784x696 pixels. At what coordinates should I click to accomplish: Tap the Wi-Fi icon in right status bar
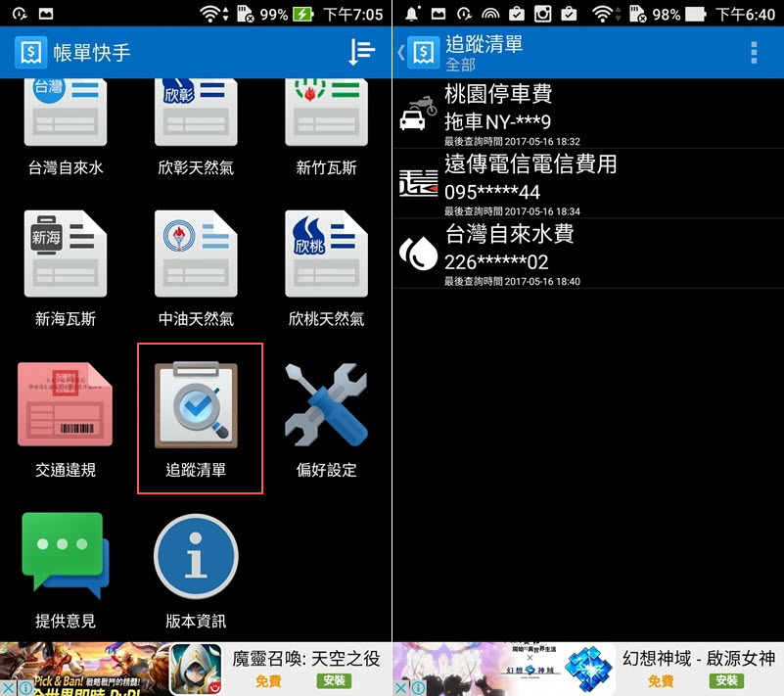(603, 14)
